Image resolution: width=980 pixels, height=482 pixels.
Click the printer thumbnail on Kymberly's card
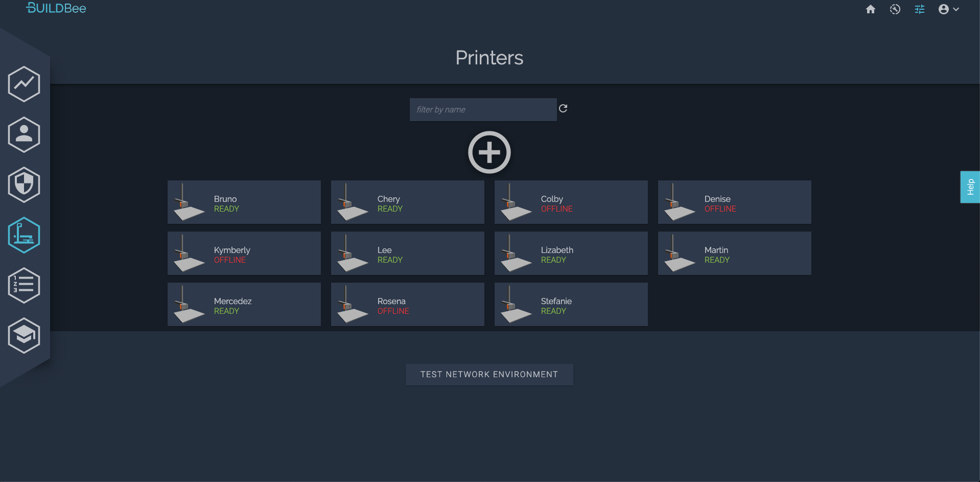(x=189, y=254)
